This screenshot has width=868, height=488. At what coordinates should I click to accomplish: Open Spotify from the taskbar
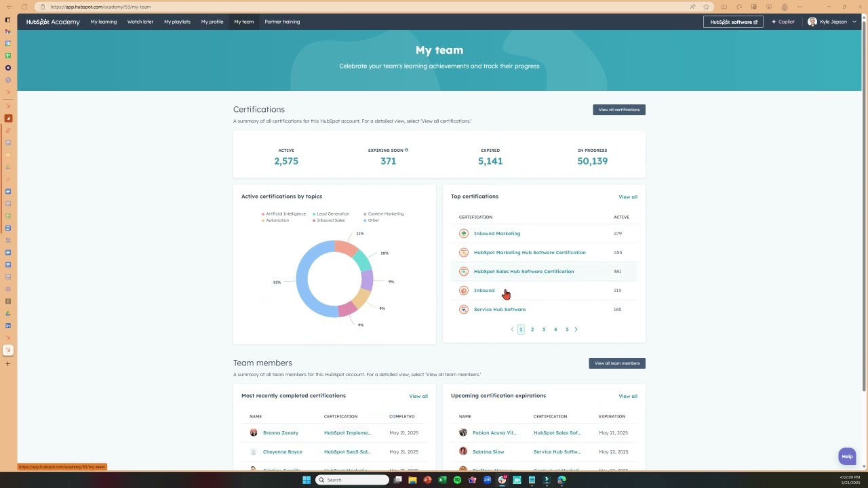click(457, 480)
